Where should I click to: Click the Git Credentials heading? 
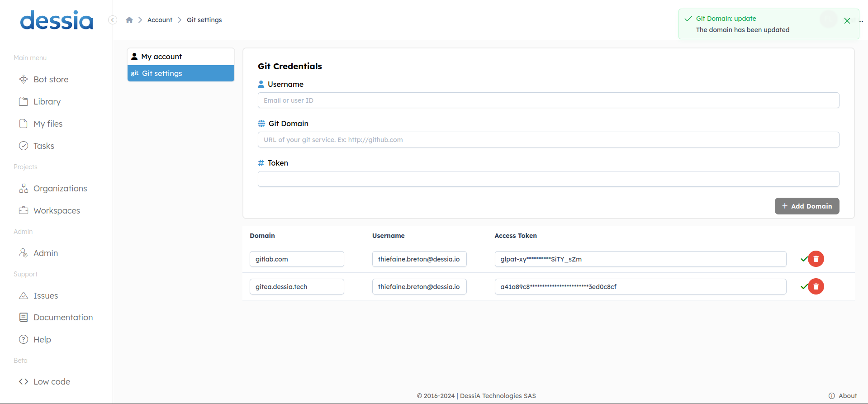pyautogui.click(x=290, y=67)
